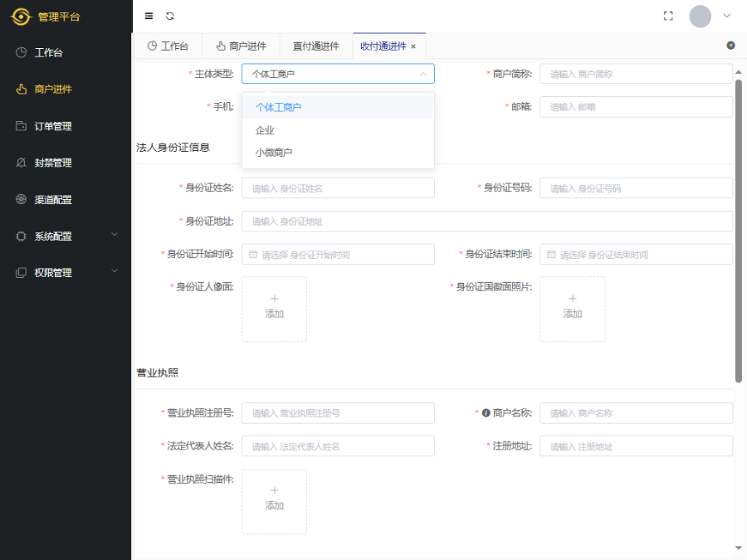Click the 权限管理 copy icon
The image size is (747, 560).
pyautogui.click(x=21, y=272)
